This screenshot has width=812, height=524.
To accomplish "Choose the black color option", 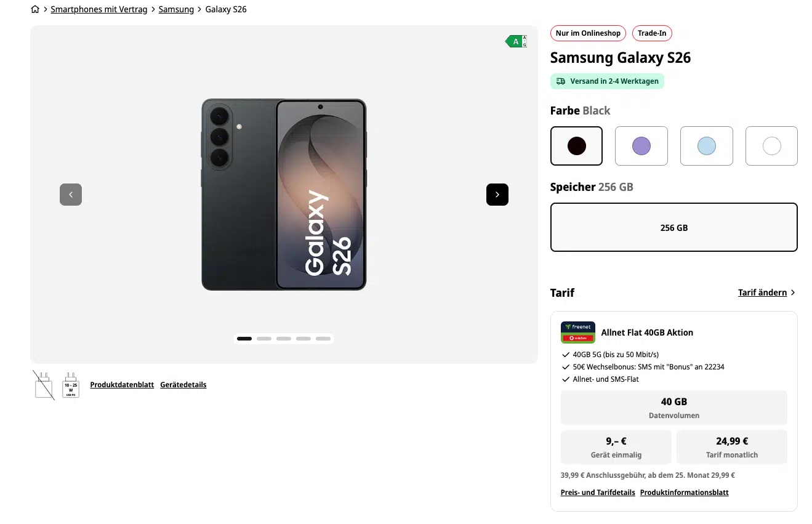I will tap(576, 146).
